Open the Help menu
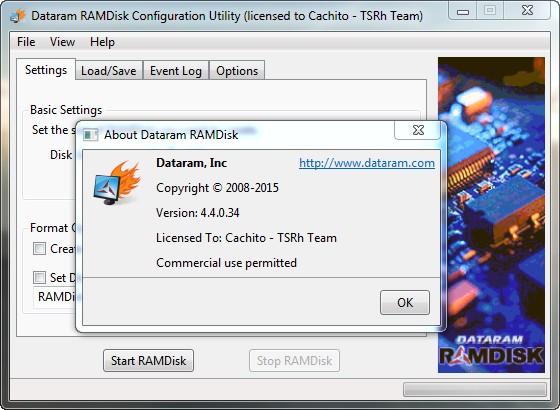 click(x=102, y=42)
